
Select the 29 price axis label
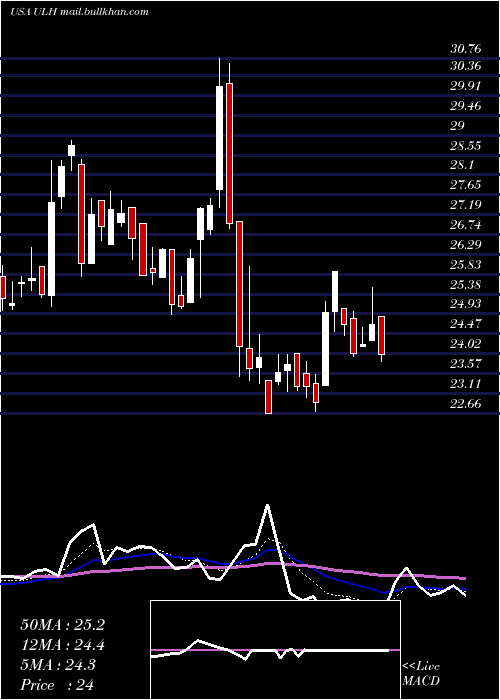tap(458, 125)
